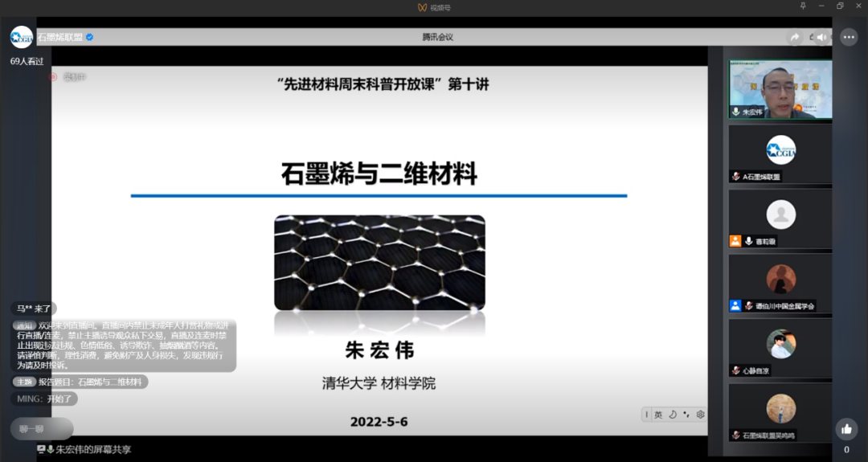Click the 69人看过 viewer count
Viewport: 868px width, 462px height.
27,61
